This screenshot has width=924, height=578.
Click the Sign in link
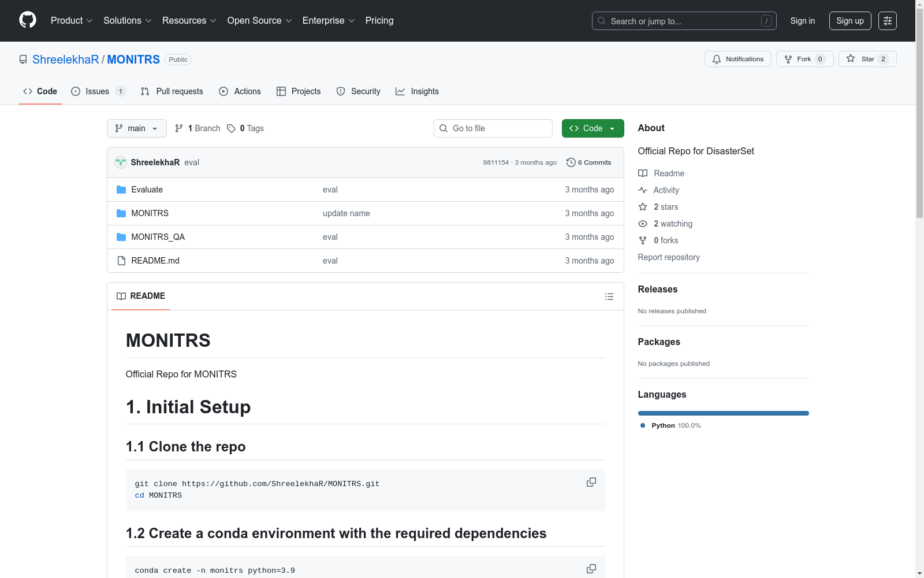tap(803, 21)
